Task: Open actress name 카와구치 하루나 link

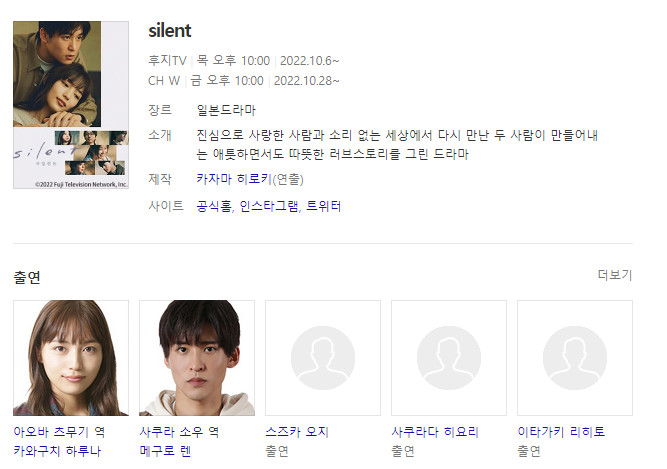Action: tap(57, 450)
